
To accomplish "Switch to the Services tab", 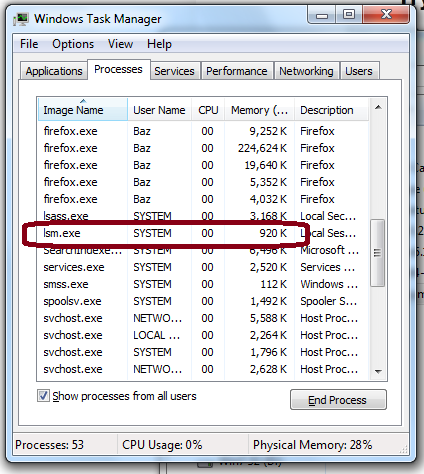I will [x=174, y=71].
